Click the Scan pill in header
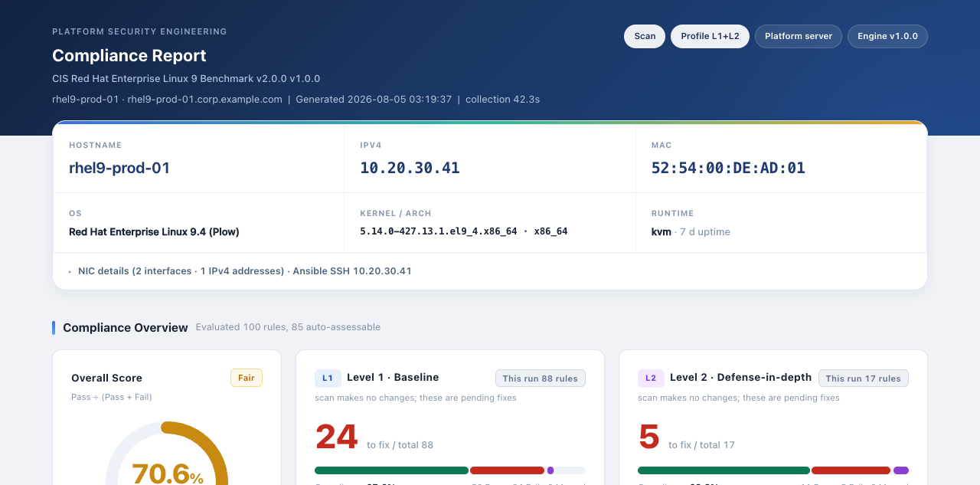Viewport: 980px width, 485px height. click(x=645, y=36)
